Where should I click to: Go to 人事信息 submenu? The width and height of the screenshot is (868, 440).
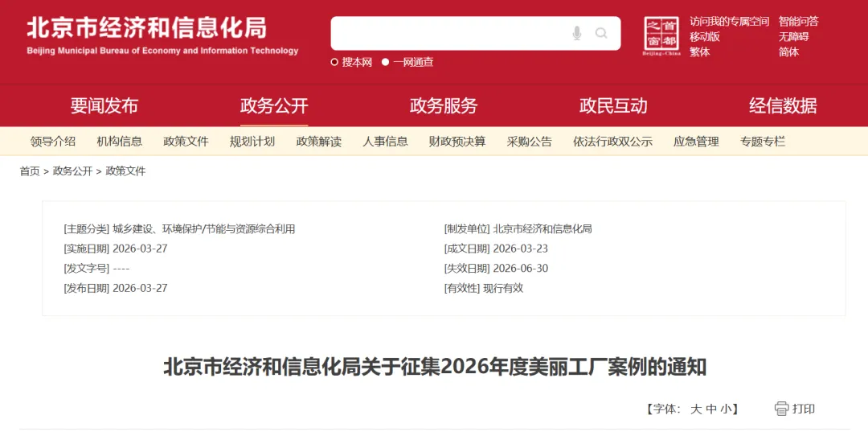385,142
